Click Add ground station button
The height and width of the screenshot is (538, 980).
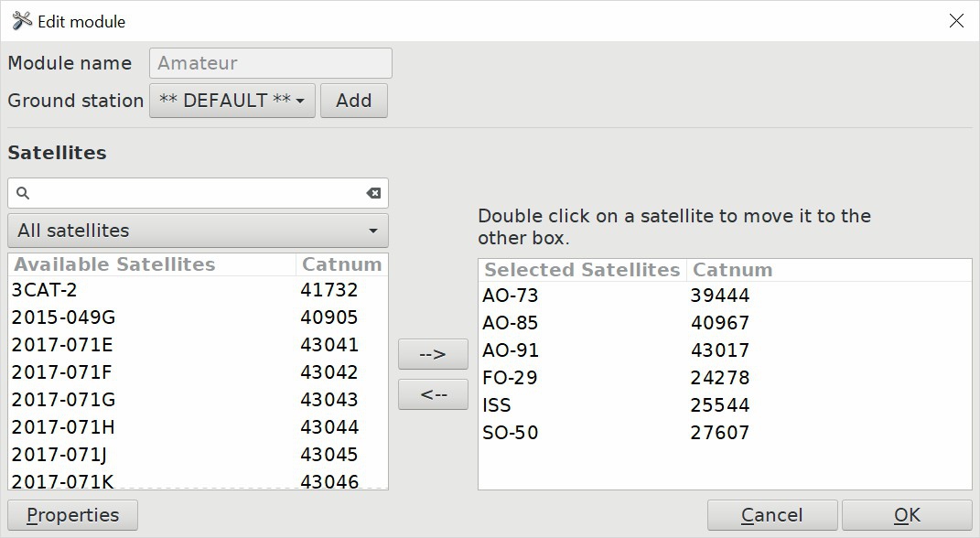[x=353, y=101]
